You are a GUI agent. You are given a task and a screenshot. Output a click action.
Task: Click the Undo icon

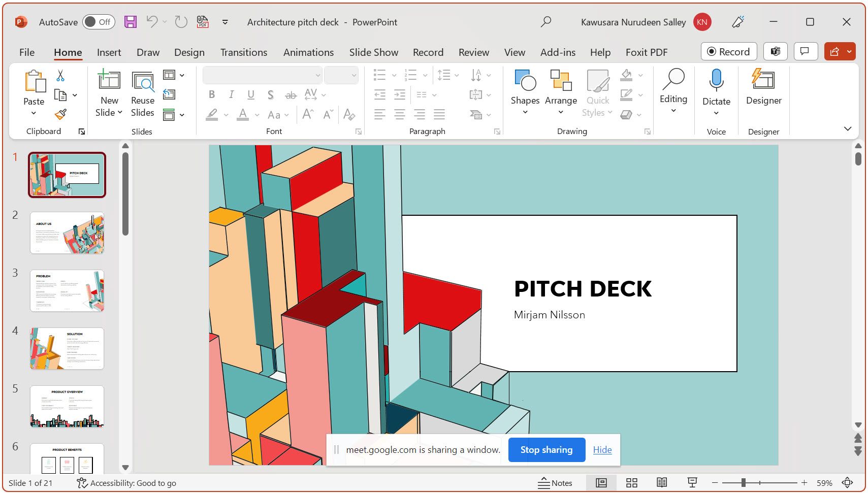point(151,22)
